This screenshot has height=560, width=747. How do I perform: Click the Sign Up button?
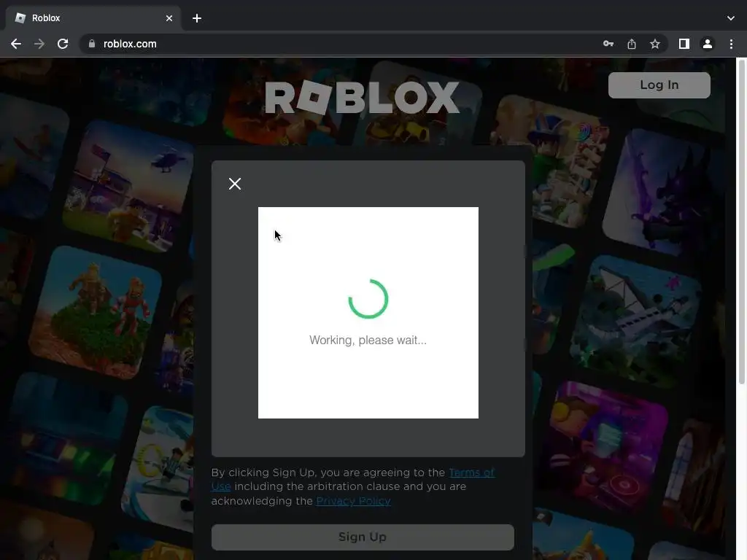[363, 537]
